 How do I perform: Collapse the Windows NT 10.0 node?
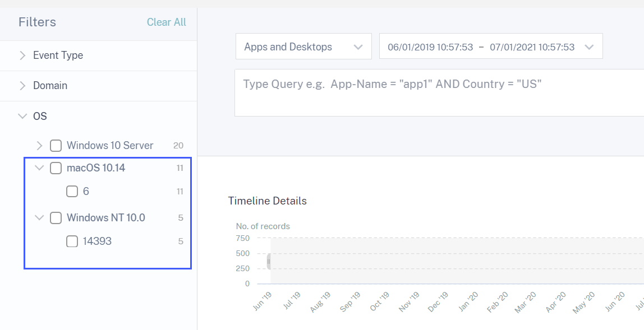pyautogui.click(x=39, y=218)
